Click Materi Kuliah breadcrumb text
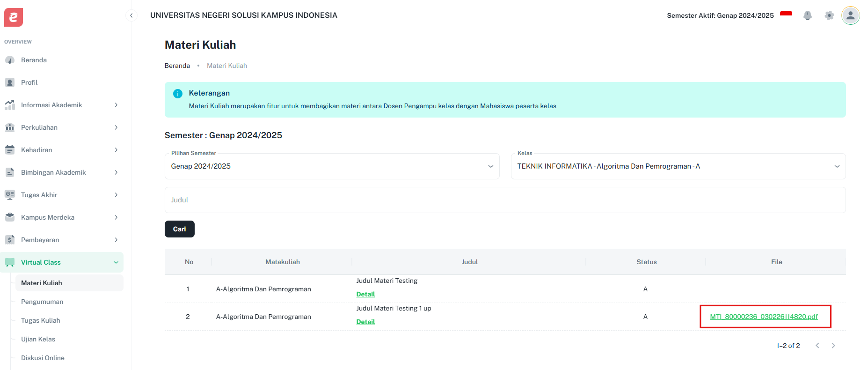Viewport: 868px width, 370px height. [x=227, y=66]
